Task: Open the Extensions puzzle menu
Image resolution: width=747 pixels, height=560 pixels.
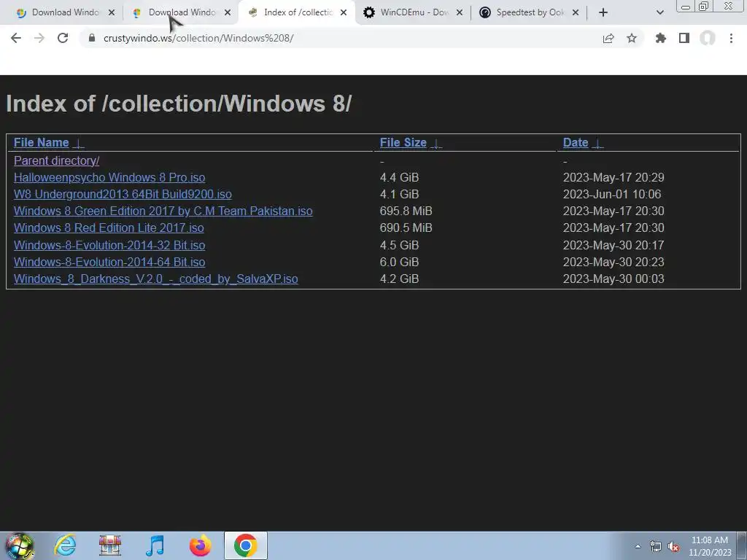Action: [661, 38]
